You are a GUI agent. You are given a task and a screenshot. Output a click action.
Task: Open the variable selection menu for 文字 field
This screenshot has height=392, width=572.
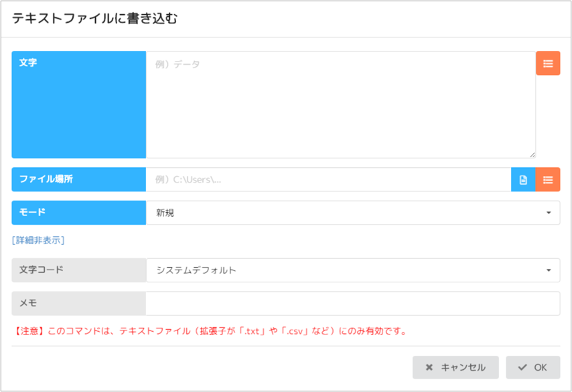(x=548, y=63)
